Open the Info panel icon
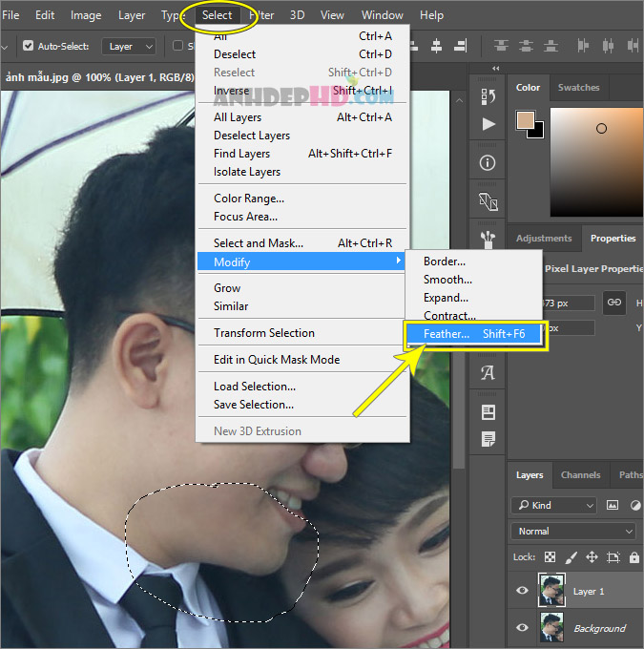The image size is (644, 649). tap(488, 162)
